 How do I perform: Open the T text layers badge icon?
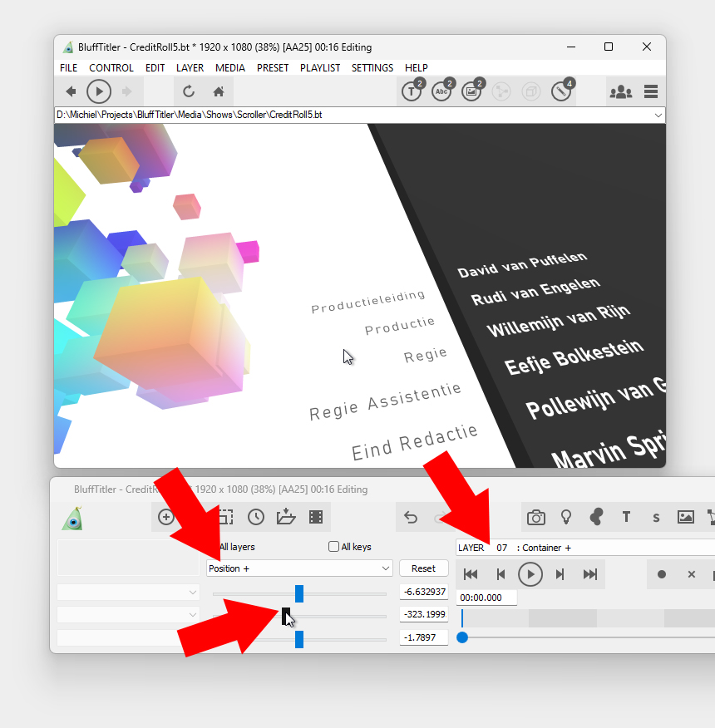tap(413, 90)
